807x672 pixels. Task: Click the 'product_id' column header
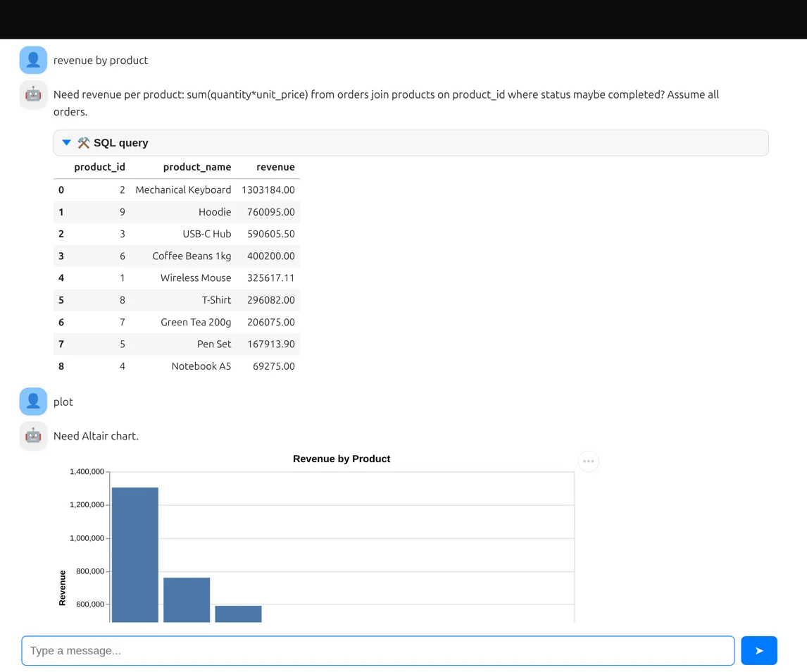tap(99, 167)
